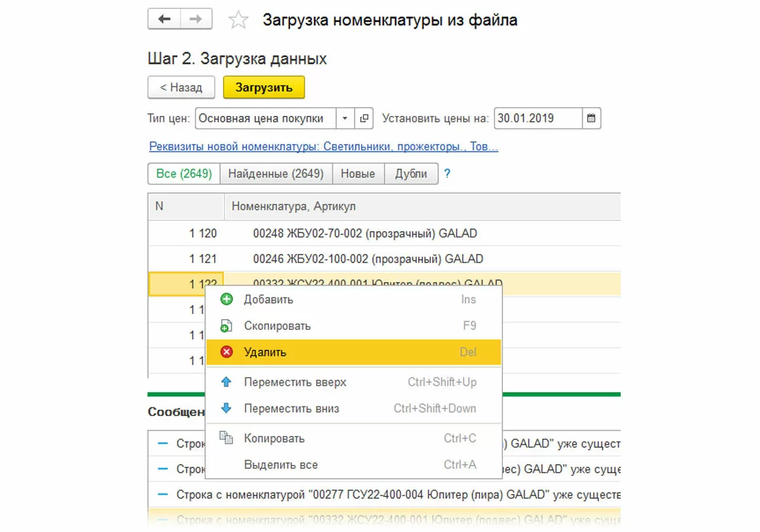Click row number cell 1 121
760x532 pixels.
click(x=186, y=258)
